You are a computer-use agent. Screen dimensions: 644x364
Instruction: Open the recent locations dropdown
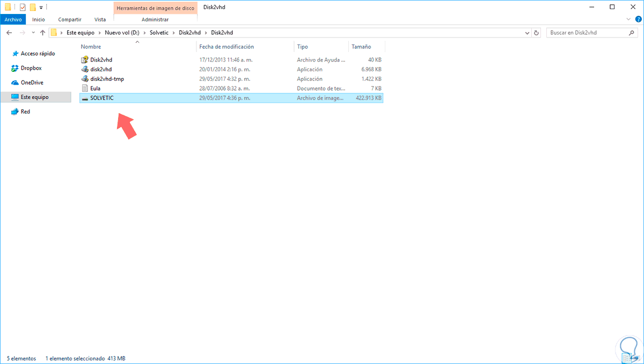(x=33, y=33)
